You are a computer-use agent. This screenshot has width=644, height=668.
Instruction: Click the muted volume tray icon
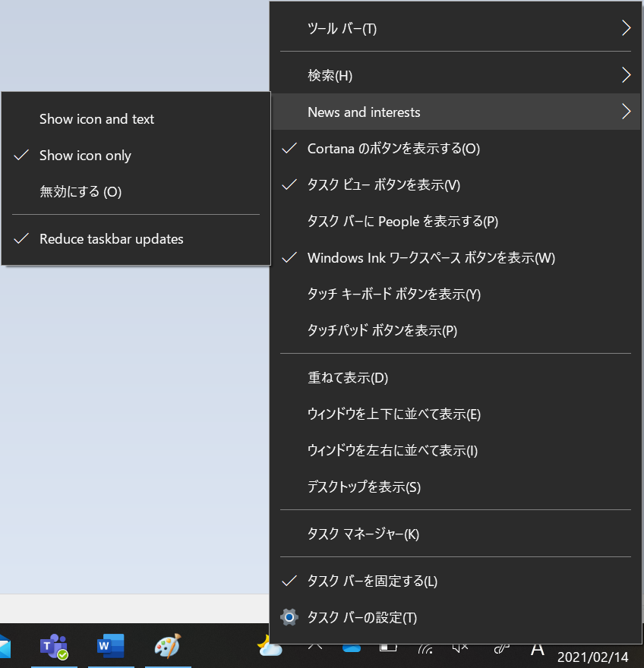click(460, 648)
